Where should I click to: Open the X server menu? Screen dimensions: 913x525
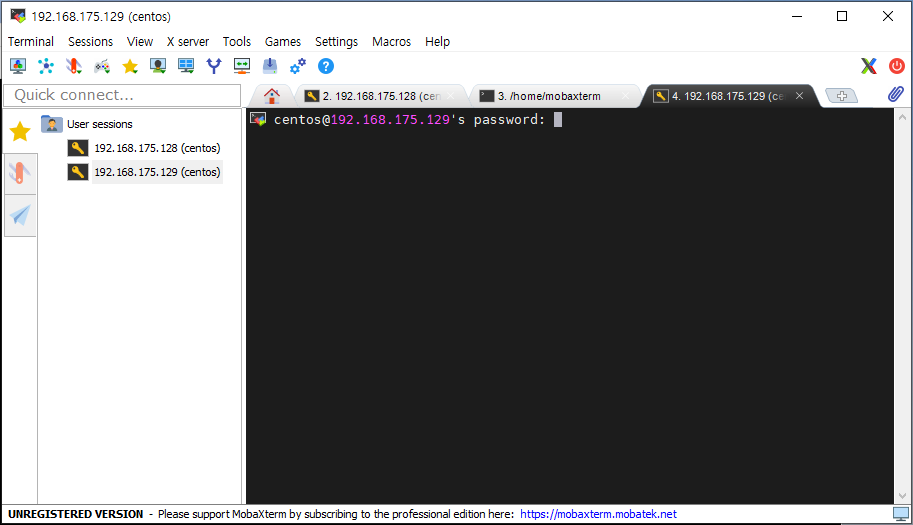(x=187, y=42)
